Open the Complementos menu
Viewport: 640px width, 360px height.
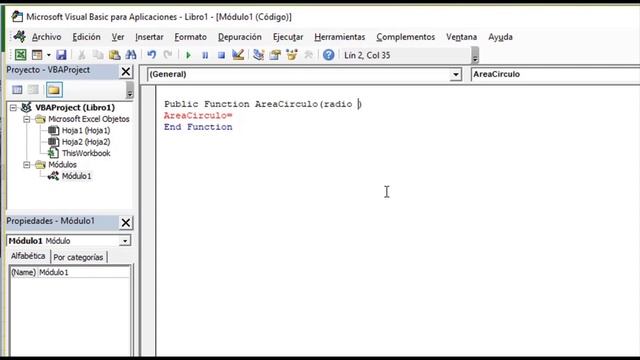click(x=406, y=37)
